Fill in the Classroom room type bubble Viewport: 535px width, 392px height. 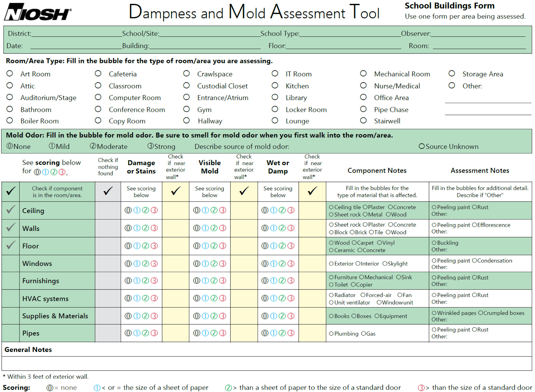pyautogui.click(x=98, y=86)
